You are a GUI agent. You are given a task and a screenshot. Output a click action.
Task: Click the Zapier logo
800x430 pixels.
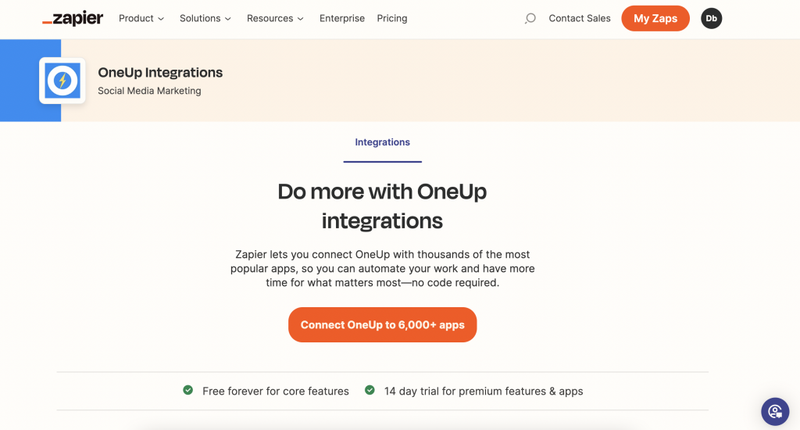[72, 18]
